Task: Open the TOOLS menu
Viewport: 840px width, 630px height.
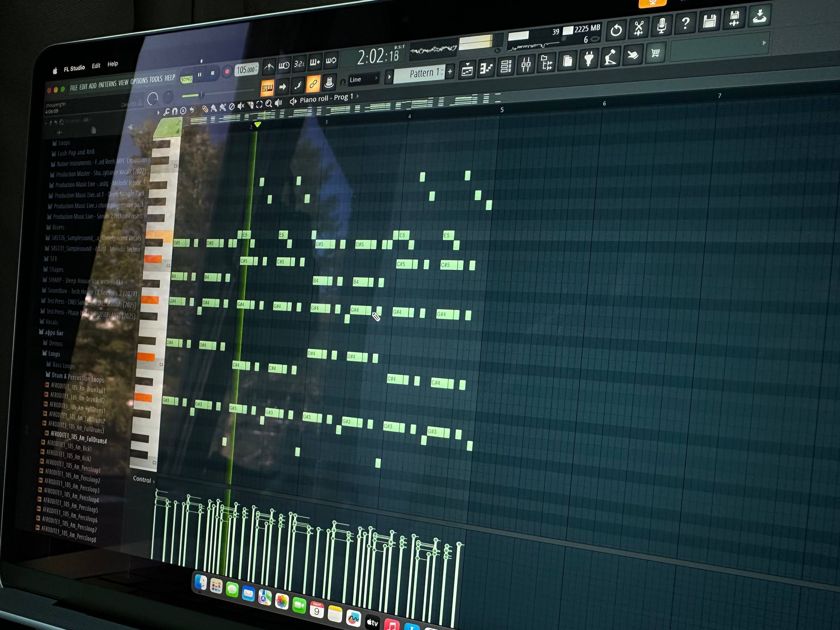Action: coord(156,79)
